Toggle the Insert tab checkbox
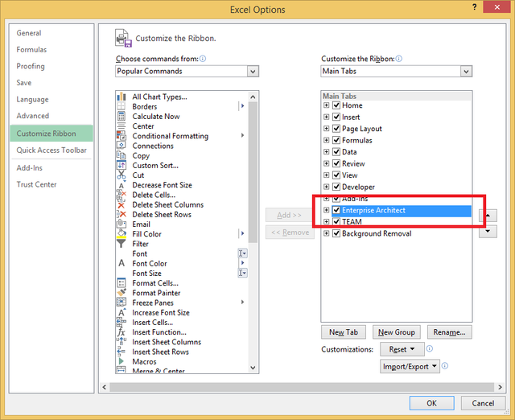Viewport: 515px width, 420px height. (x=336, y=117)
